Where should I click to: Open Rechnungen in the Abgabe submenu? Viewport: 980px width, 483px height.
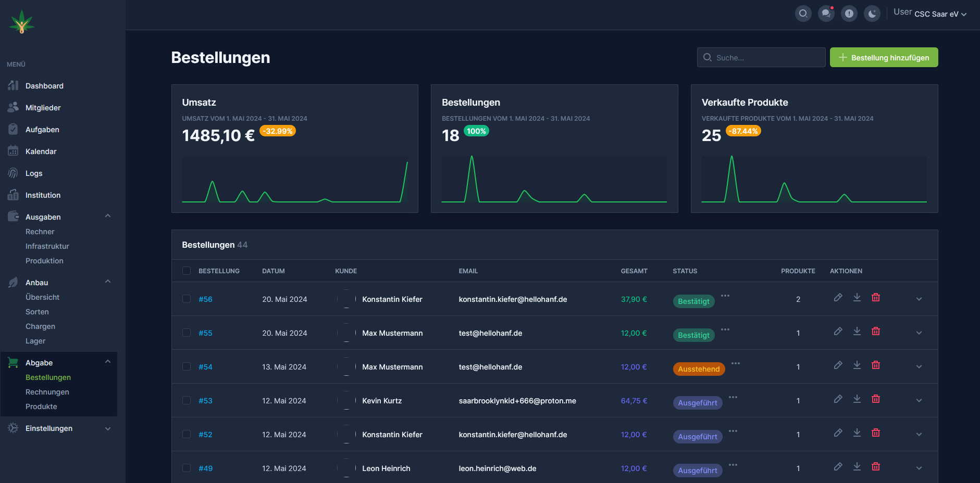coord(47,392)
